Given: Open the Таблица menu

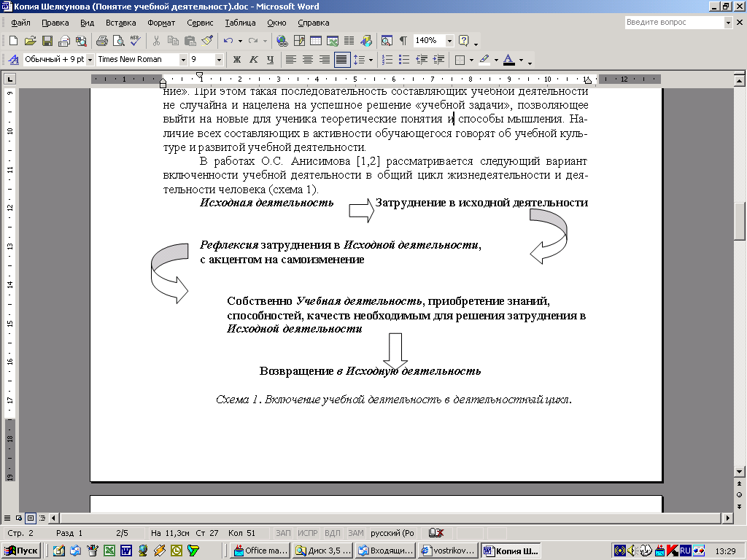Looking at the screenshot, I should coord(240,23).
